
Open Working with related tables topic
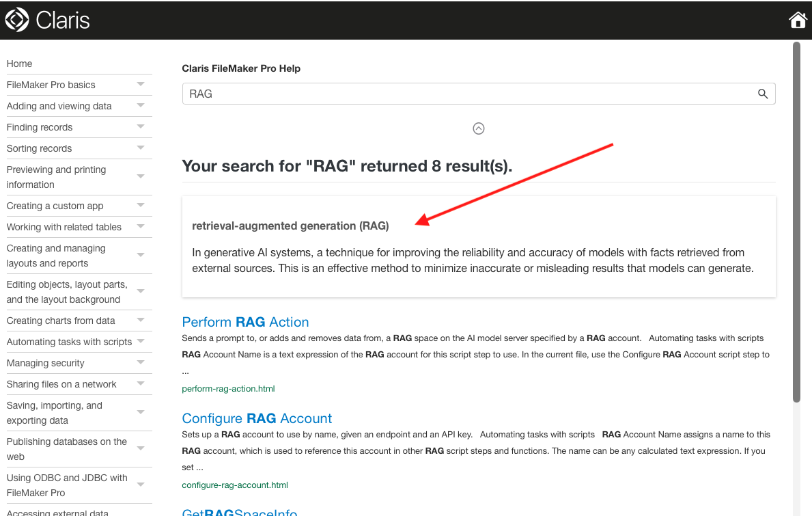click(x=64, y=227)
